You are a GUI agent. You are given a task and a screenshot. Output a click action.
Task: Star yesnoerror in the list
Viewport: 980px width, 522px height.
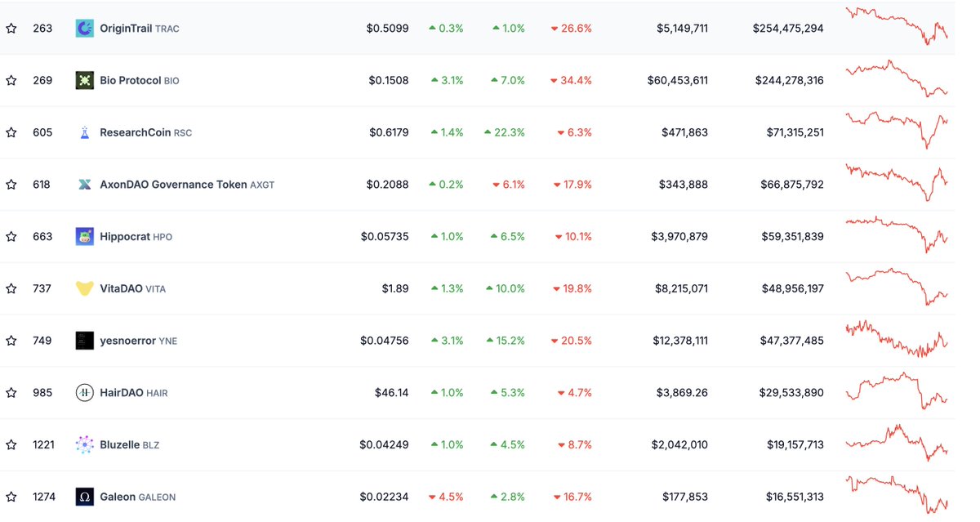point(11,341)
